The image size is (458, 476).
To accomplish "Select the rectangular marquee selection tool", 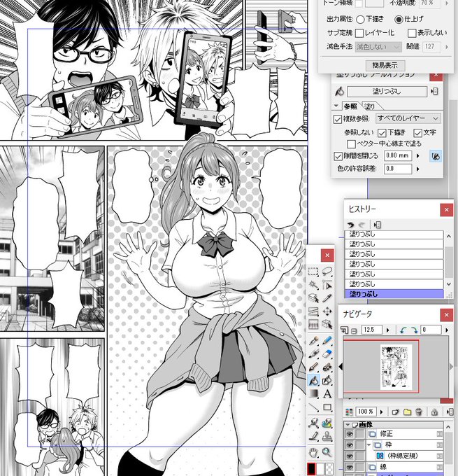I will point(313,271).
